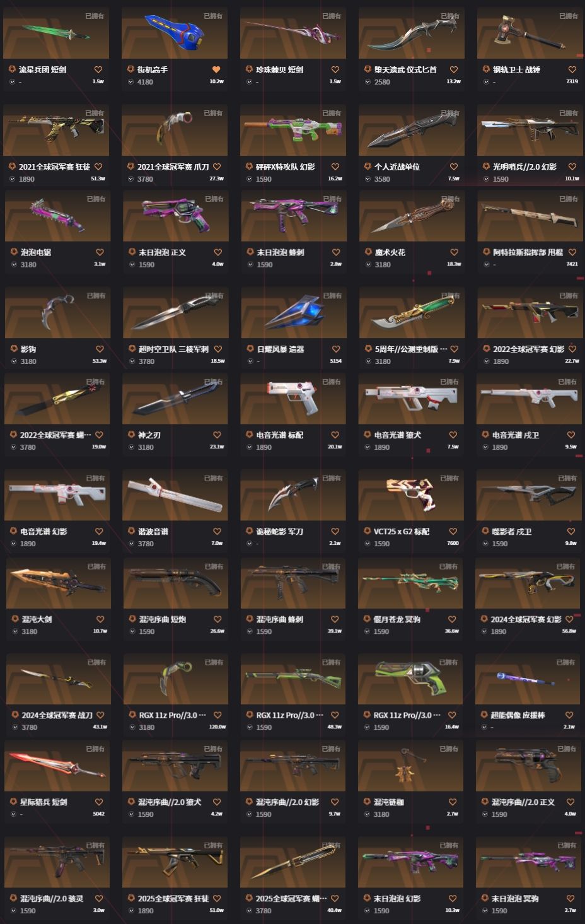
Task: Open the 流星兵团 短剑 skin thumbnail
Action: (x=56, y=33)
